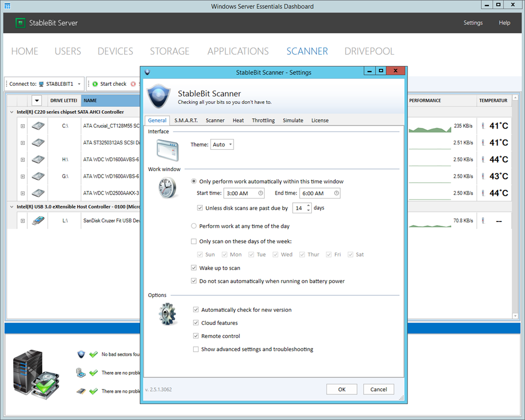525x420 pixels.
Task: Open the column selector dropdown arrow
Action: [x=37, y=101]
